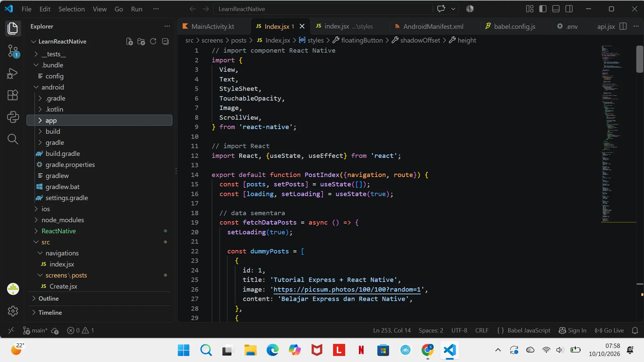This screenshot has width=644, height=362.
Task: Expand the app folder
Action: pos(99,120)
